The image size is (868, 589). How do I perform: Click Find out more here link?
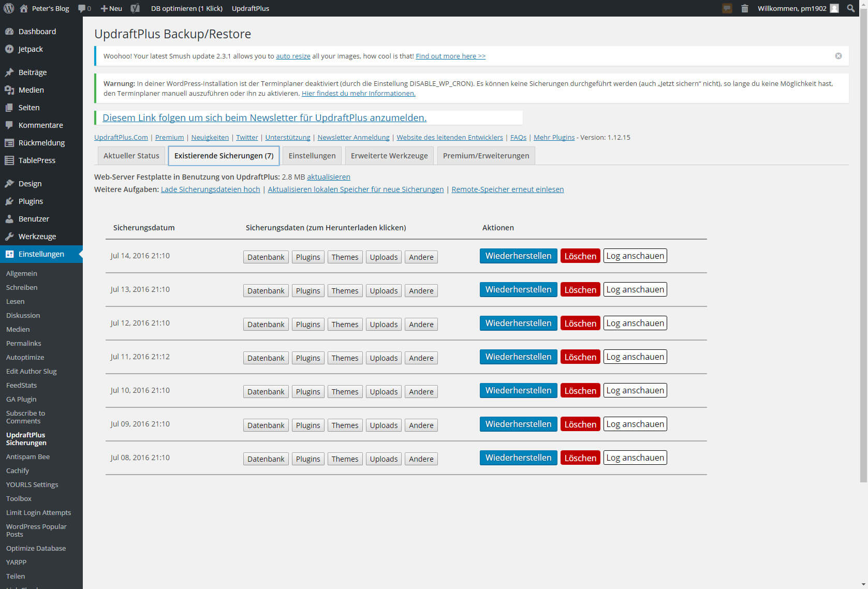click(x=451, y=56)
